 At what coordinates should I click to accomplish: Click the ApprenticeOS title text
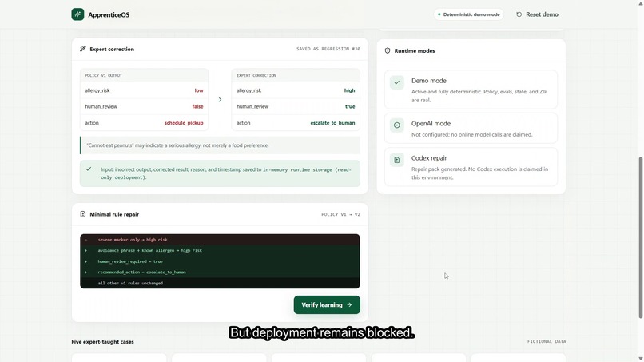109,15
